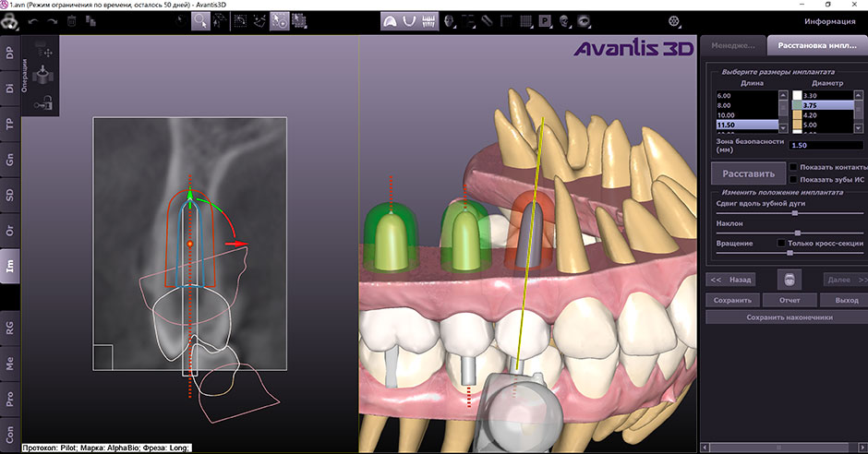Image resolution: width=868 pixels, height=454 pixels.
Task: Click the copy objects icon in toolbar
Action: [x=90, y=21]
